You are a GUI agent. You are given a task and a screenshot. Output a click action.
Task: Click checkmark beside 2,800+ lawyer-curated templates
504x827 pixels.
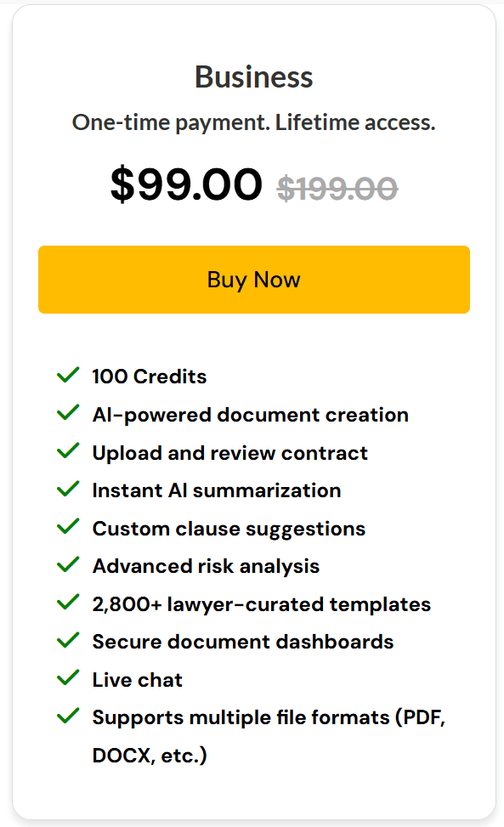(68, 603)
